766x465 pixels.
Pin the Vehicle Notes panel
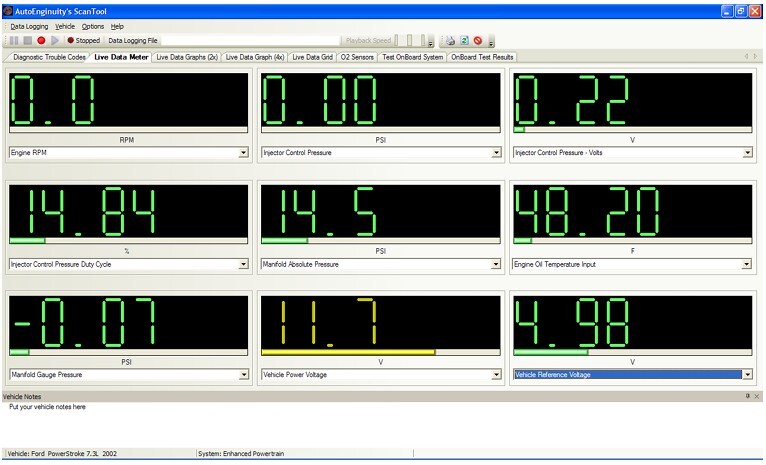747,397
